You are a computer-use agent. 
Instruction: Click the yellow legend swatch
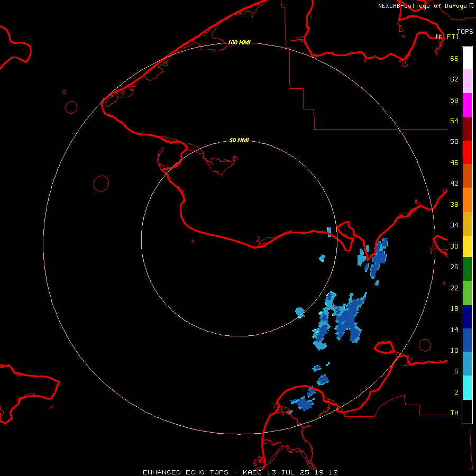467,246
